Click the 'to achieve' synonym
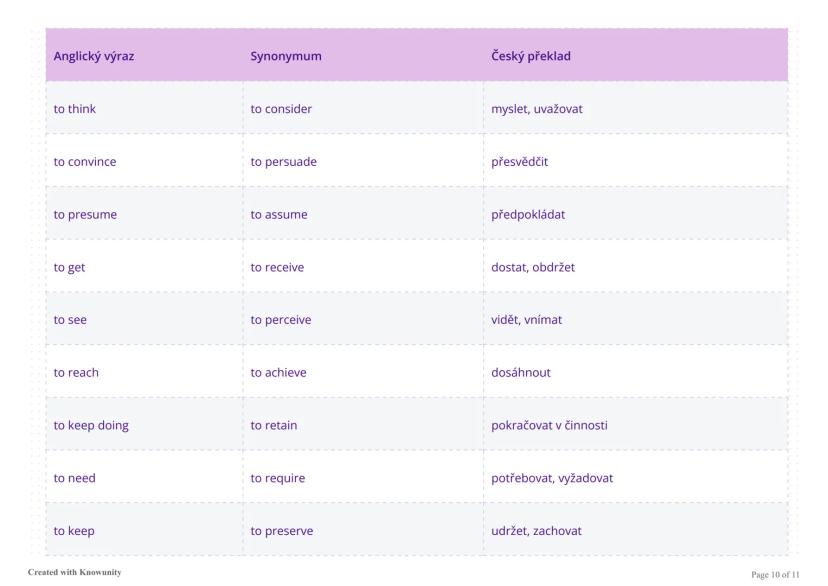Screen dimensions: 828x586 point(278,373)
